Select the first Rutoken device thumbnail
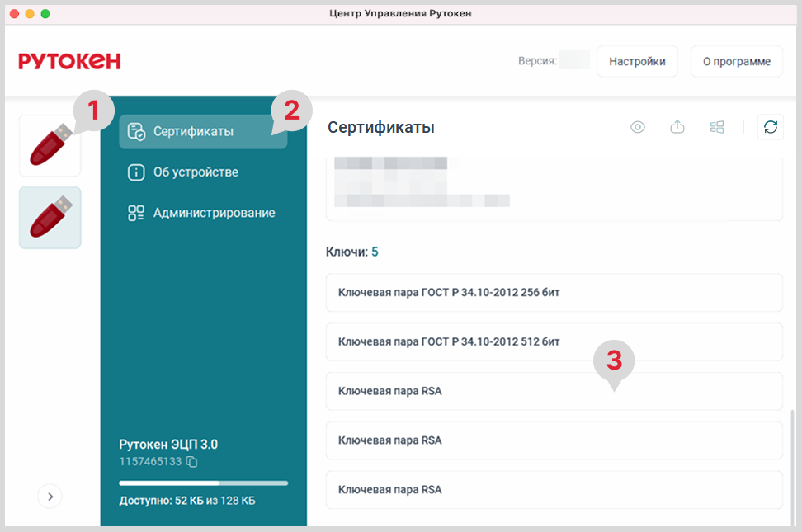 pos(50,146)
